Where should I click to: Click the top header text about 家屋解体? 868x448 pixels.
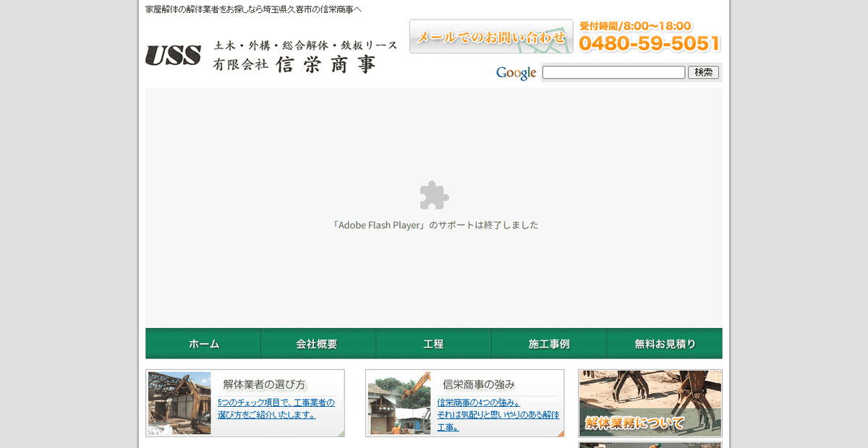253,9
